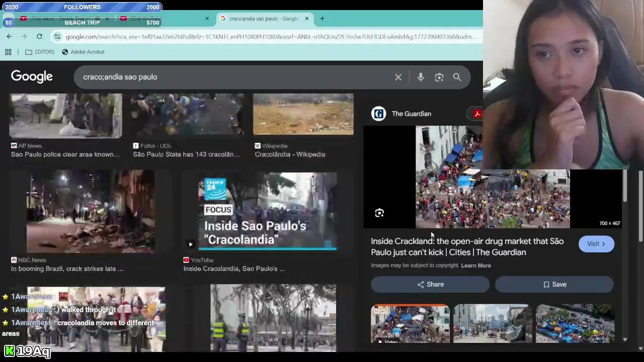Open Google Lens search by image icon
Screen dimensions: 644x362
coord(439,77)
